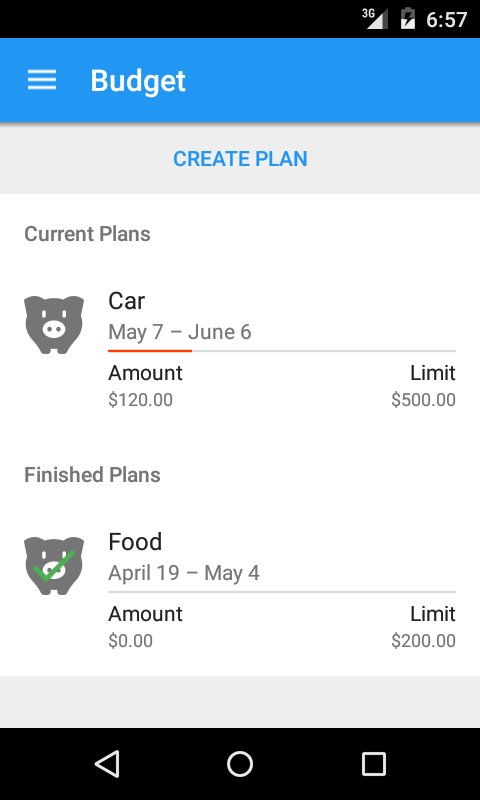
Task: Tap the Food piggy bank with checkmark
Action: pyautogui.click(x=54, y=566)
